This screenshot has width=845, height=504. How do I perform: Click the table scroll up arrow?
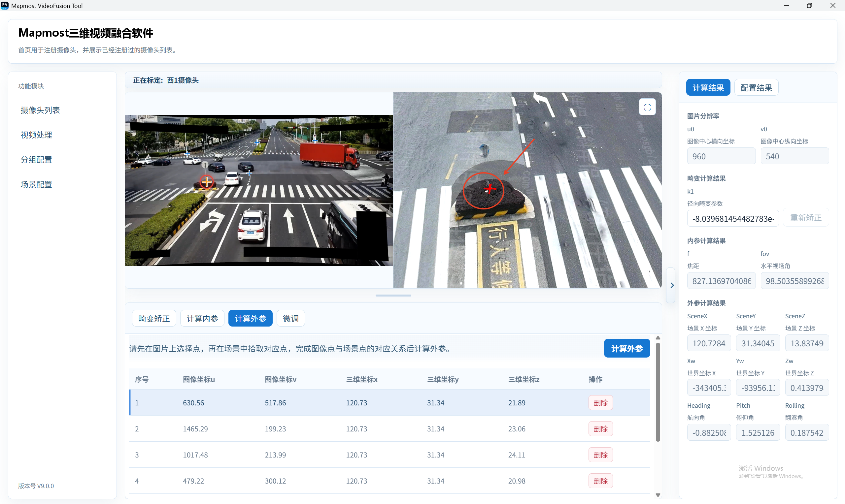tap(658, 338)
